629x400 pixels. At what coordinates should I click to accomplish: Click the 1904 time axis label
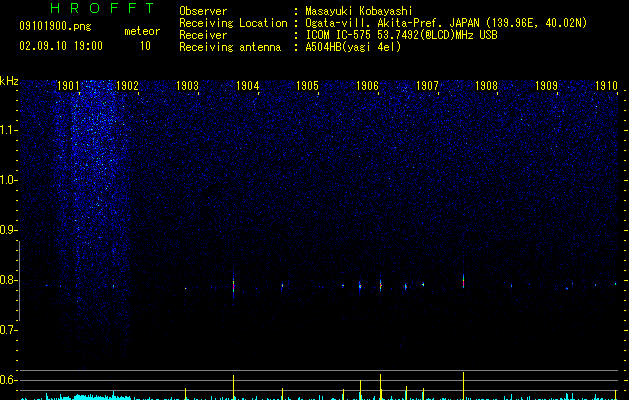tap(248, 86)
